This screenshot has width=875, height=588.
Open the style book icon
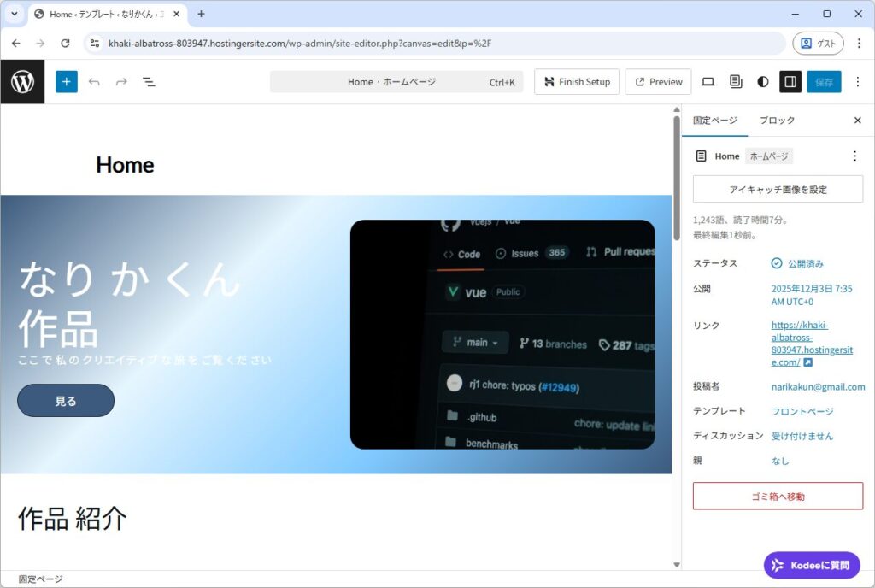point(735,82)
